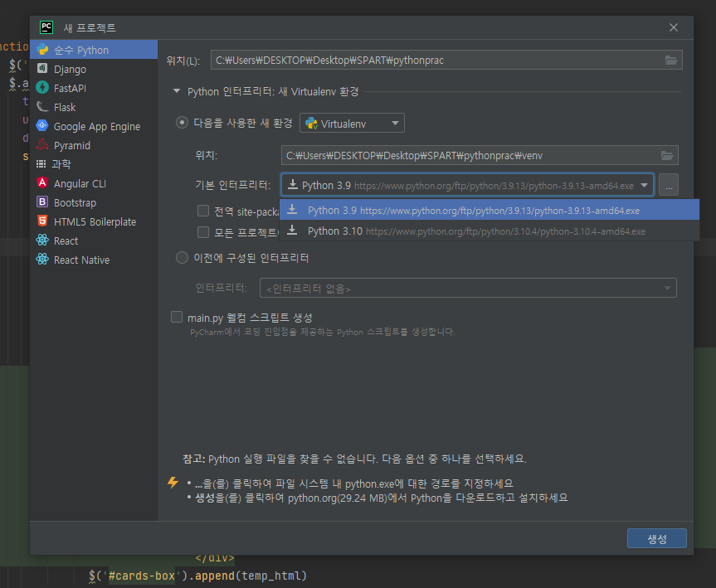Open the Virtualenv environment dropdown
Screen dimensions: 716x588
[x=352, y=123]
